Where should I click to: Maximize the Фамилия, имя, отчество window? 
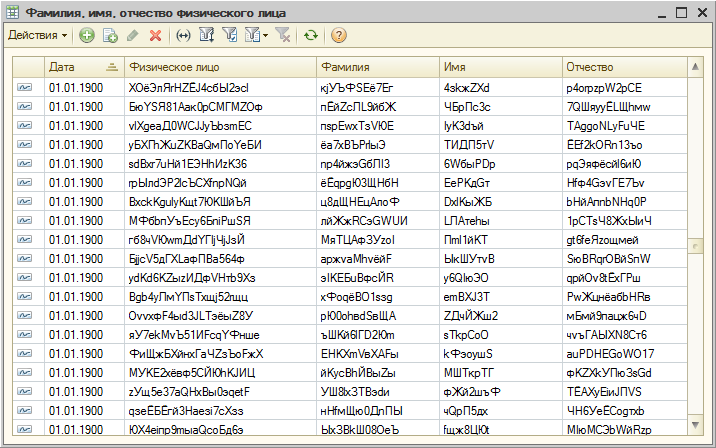click(681, 12)
